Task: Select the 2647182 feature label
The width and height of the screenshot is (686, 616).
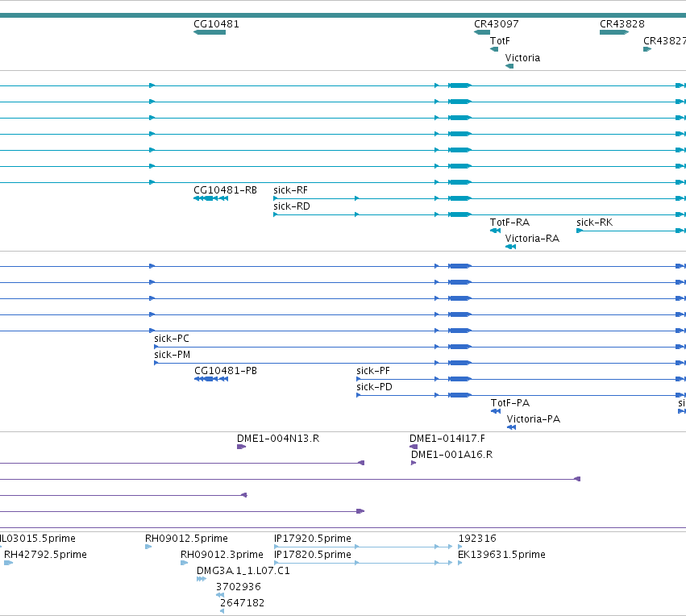Action: [x=242, y=603]
